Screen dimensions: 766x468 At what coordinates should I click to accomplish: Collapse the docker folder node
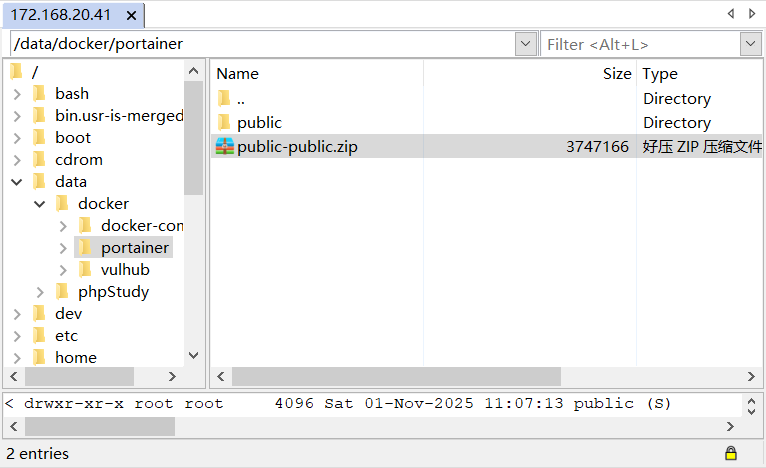coord(40,204)
